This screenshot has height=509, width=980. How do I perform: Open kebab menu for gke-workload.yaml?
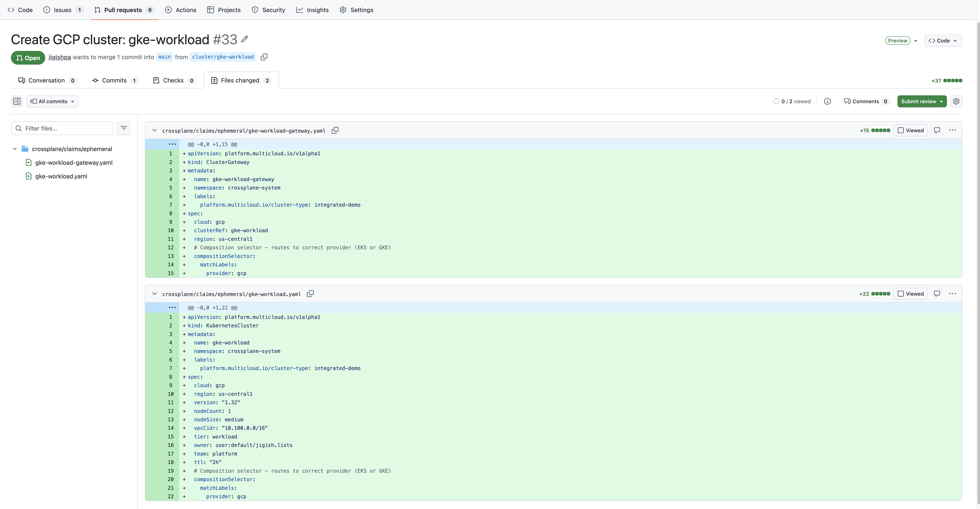(x=953, y=293)
